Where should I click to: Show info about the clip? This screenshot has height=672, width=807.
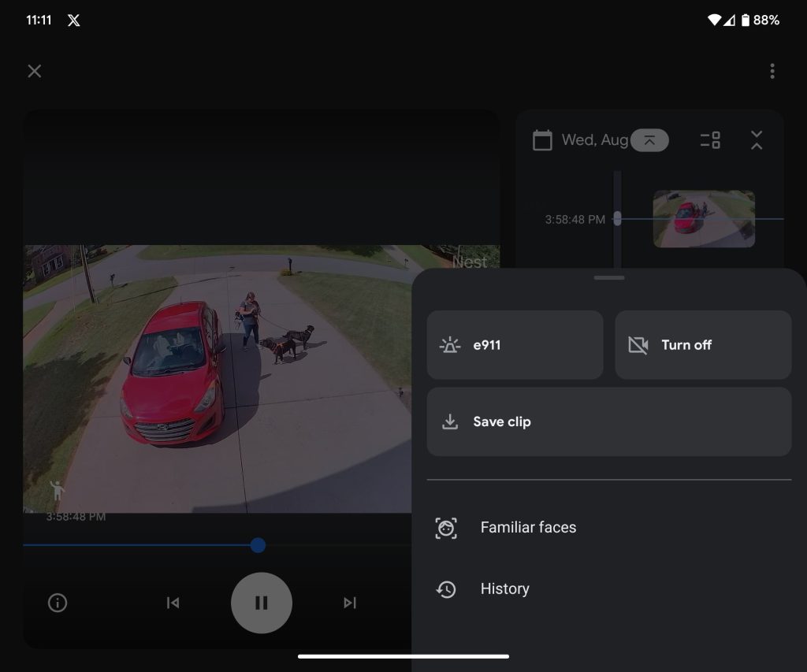pyautogui.click(x=58, y=603)
